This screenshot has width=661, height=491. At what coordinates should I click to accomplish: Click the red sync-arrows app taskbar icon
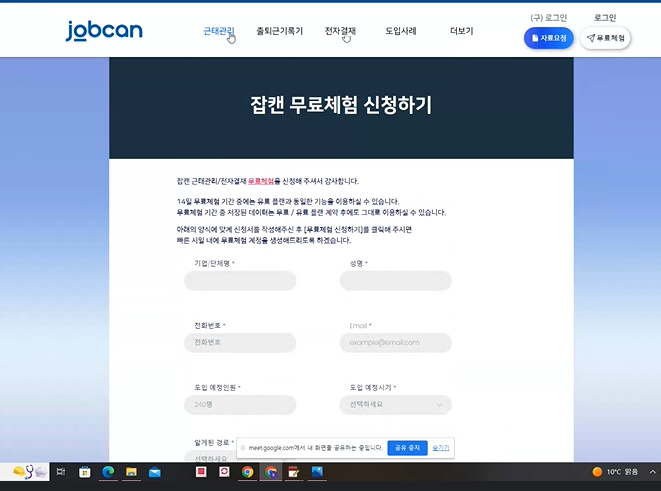click(x=224, y=472)
